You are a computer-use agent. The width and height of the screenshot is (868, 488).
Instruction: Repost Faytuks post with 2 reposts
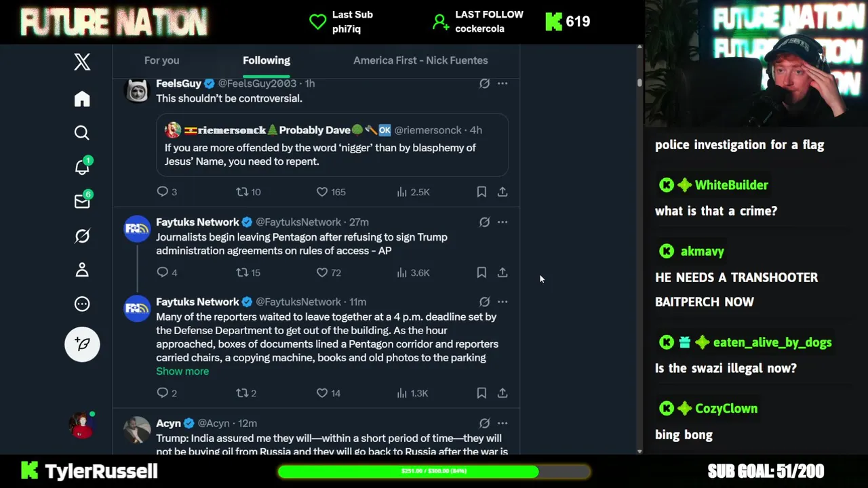click(245, 393)
